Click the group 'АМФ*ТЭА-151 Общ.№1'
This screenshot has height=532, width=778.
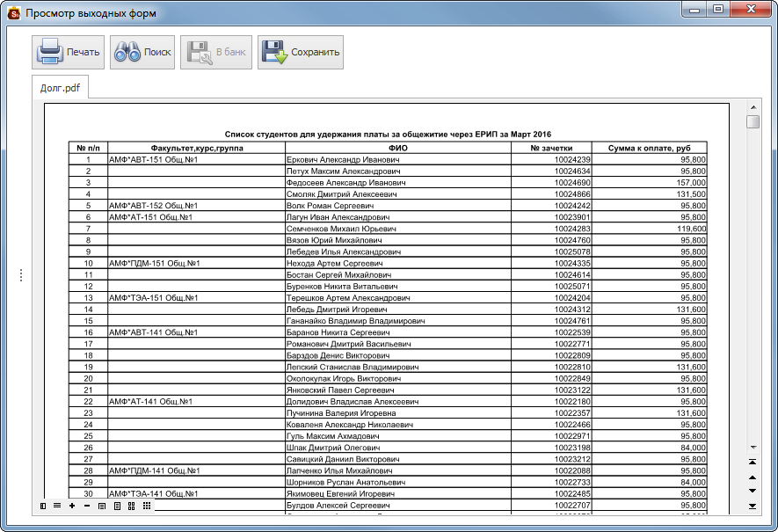[x=153, y=298]
